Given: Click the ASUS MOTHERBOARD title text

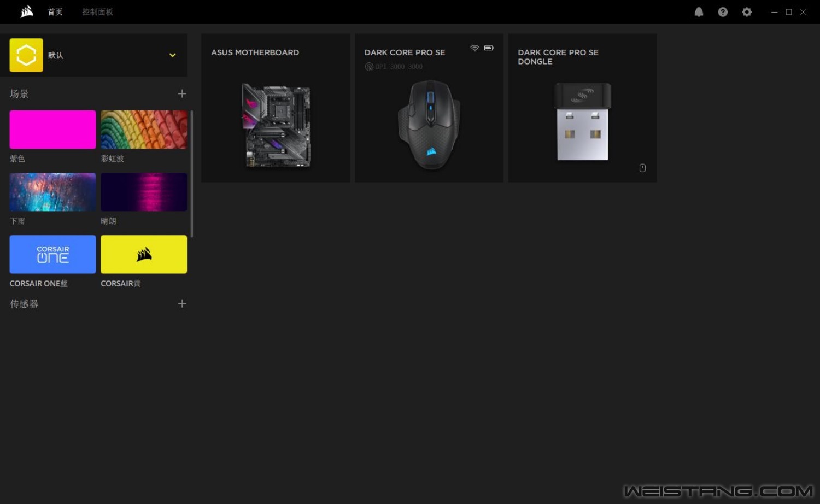Looking at the screenshot, I should (x=255, y=52).
